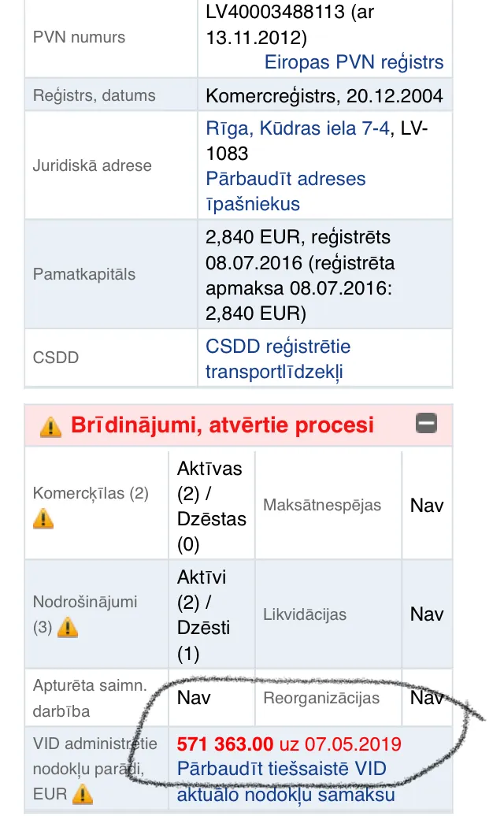Screen dimensions: 504x816
Task: Open Pārbaudīt tiešsaistē VID nodokļu samaksu link
Action: coord(286,781)
